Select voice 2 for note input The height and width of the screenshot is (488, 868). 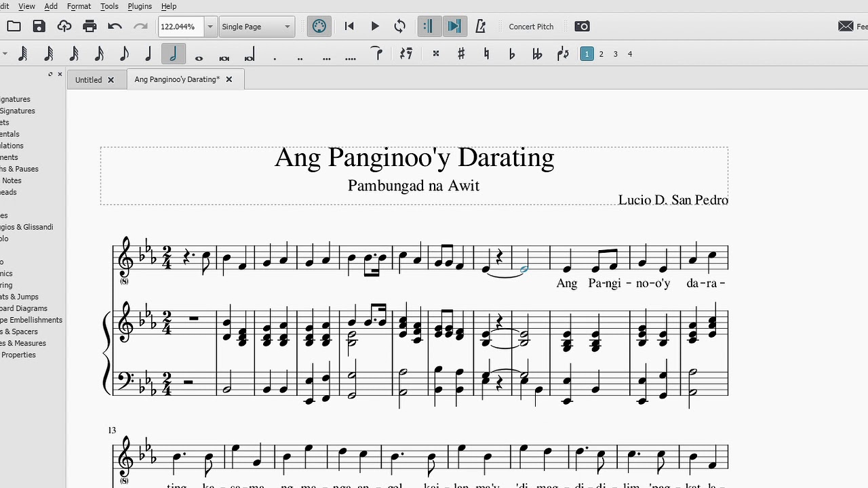pos(601,54)
